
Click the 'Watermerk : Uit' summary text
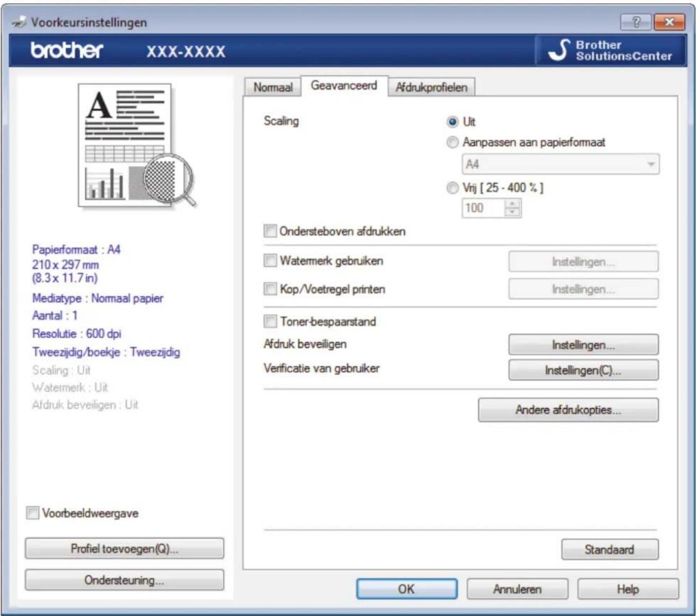(x=70, y=388)
